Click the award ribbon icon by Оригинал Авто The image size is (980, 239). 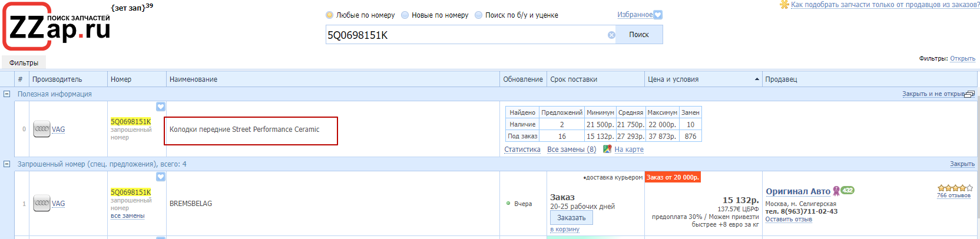[836, 191]
